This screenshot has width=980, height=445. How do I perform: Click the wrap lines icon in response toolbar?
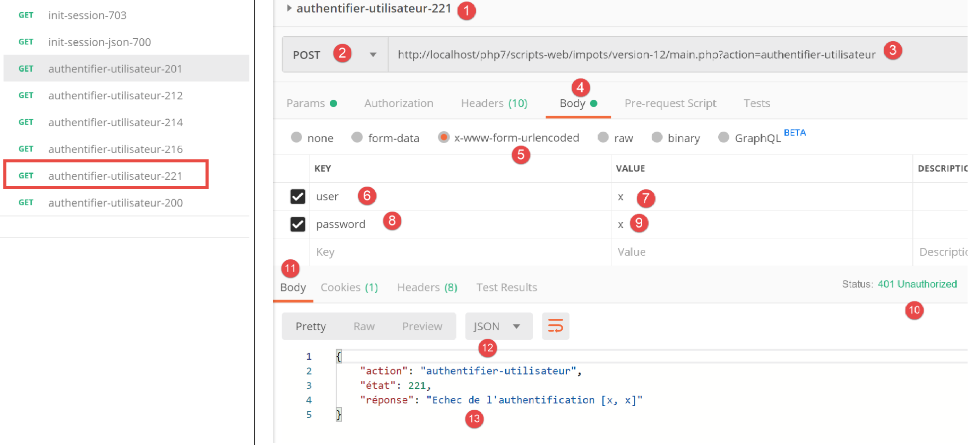pos(555,326)
